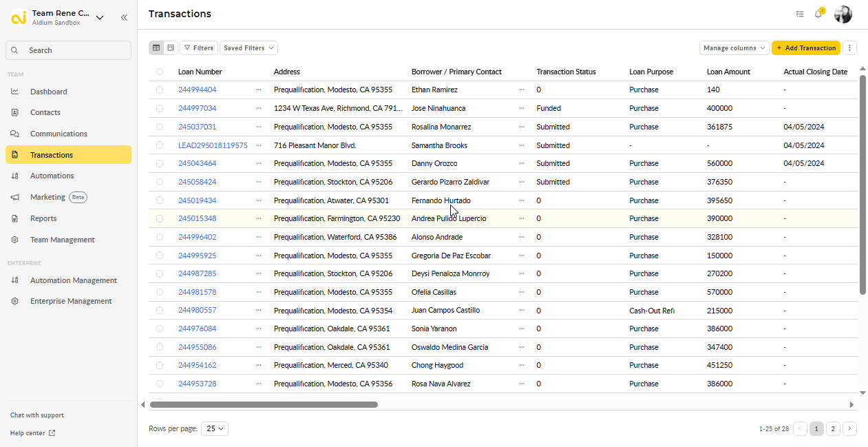Click the Cash-Out Refi loan purpose cell
Image resolution: width=868 pixels, height=447 pixels.
pyautogui.click(x=652, y=311)
